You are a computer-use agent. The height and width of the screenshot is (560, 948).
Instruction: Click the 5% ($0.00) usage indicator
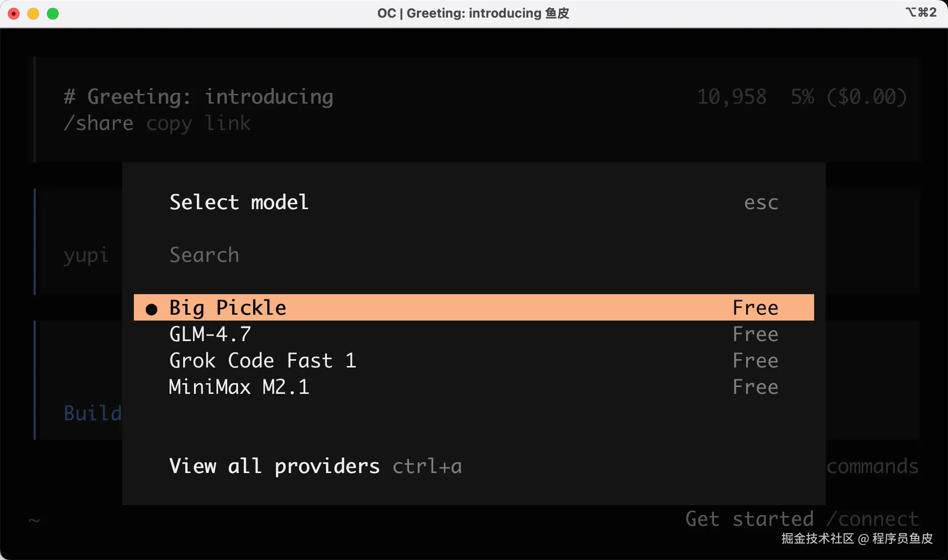pyautogui.click(x=849, y=97)
